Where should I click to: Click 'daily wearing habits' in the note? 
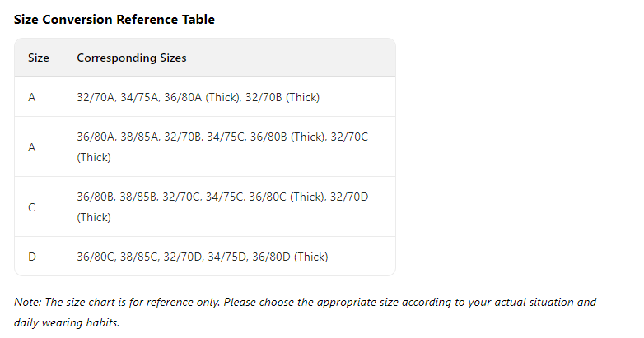tap(67, 323)
